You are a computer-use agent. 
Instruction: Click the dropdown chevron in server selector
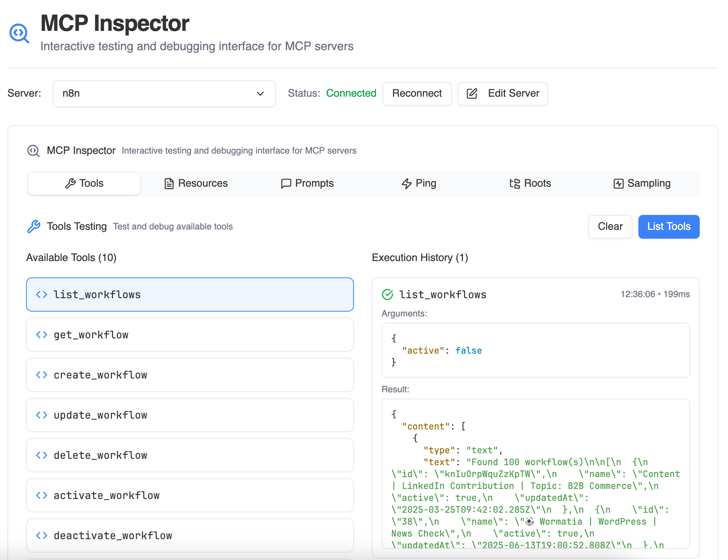click(x=260, y=94)
